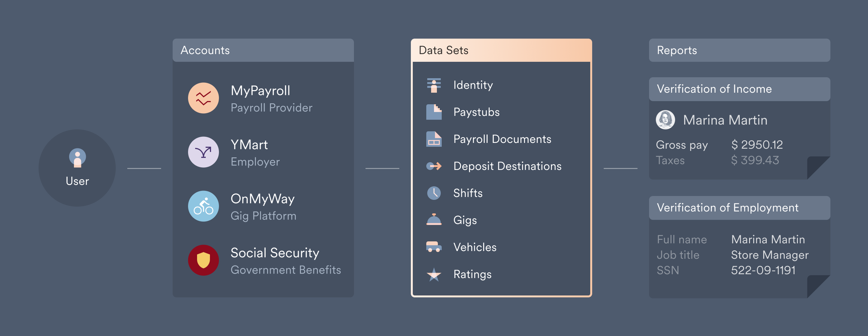Select the YMart employer icon

[203, 152]
